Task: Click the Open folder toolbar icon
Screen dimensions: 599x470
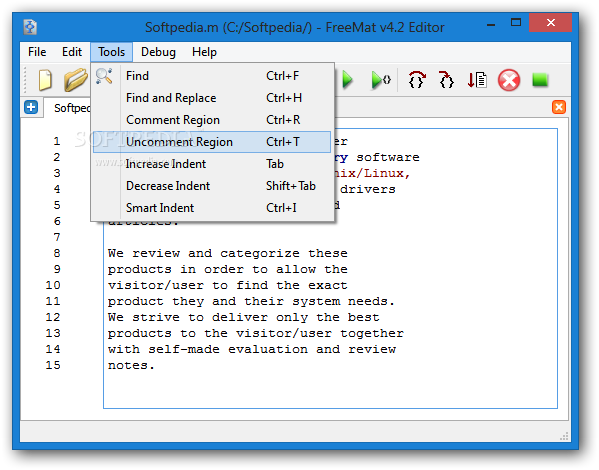Action: [76, 80]
